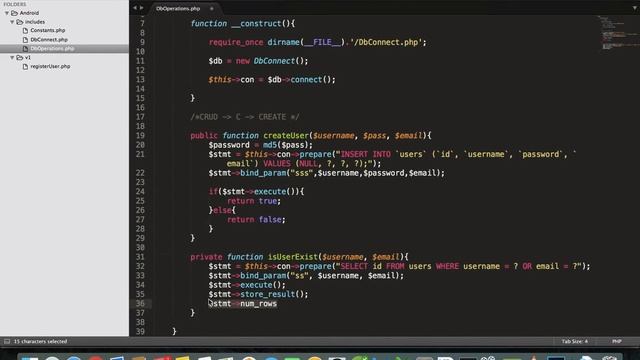This screenshot has height=360, width=640.
Task: Click 'execute()' on line 34
Action: (x=260, y=285)
